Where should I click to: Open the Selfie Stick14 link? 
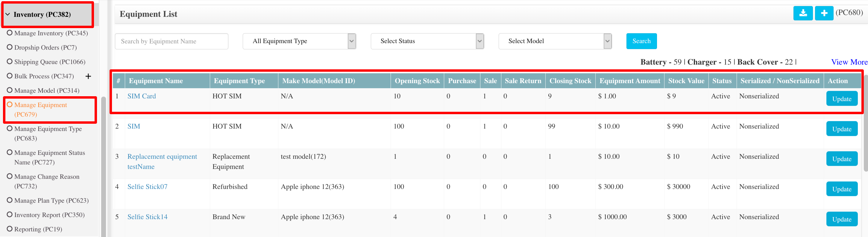pyautogui.click(x=147, y=217)
